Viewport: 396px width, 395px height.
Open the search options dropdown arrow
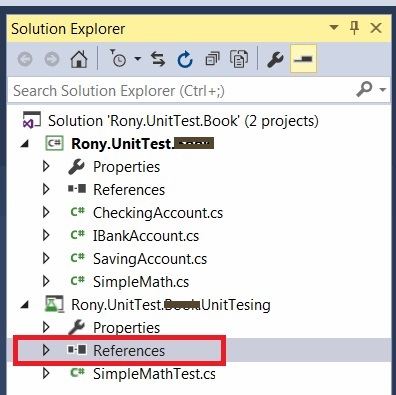pos(383,90)
